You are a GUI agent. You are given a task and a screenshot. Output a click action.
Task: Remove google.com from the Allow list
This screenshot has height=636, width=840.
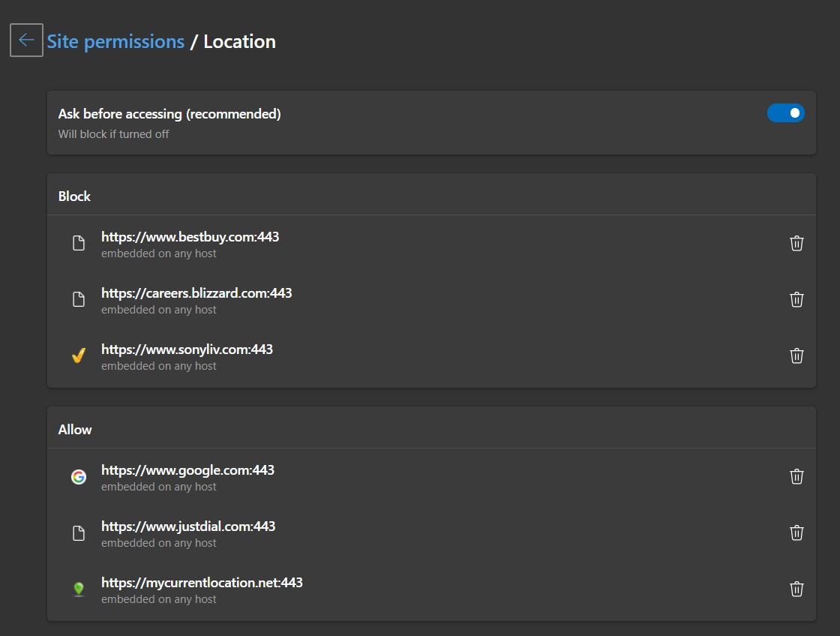(796, 476)
